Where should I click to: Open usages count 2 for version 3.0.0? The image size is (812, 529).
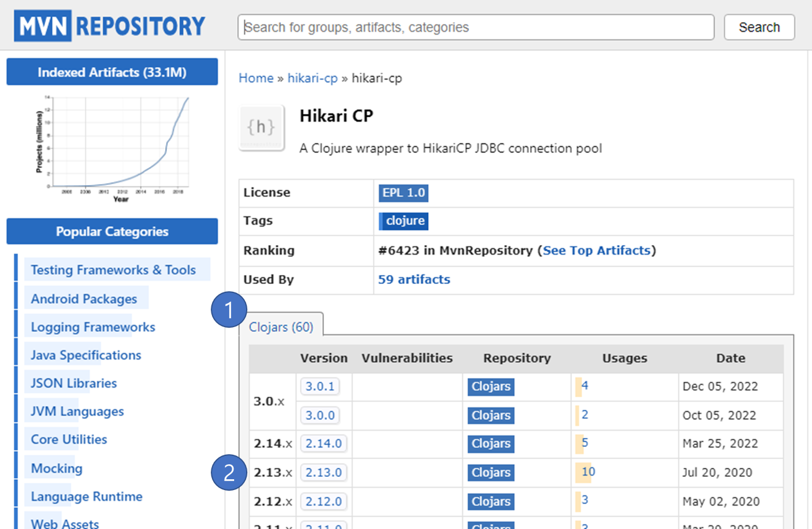tap(584, 415)
